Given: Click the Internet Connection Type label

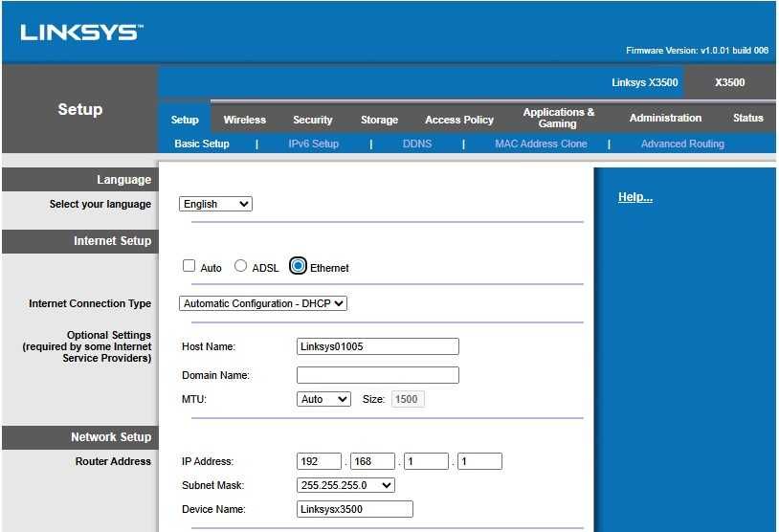Looking at the screenshot, I should 90,303.
